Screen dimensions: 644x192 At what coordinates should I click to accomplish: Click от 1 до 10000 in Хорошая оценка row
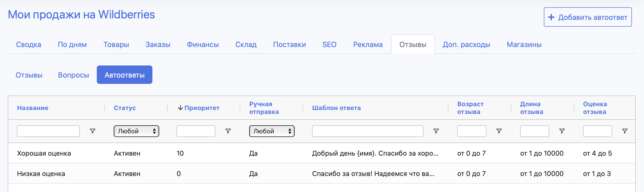coord(542,153)
